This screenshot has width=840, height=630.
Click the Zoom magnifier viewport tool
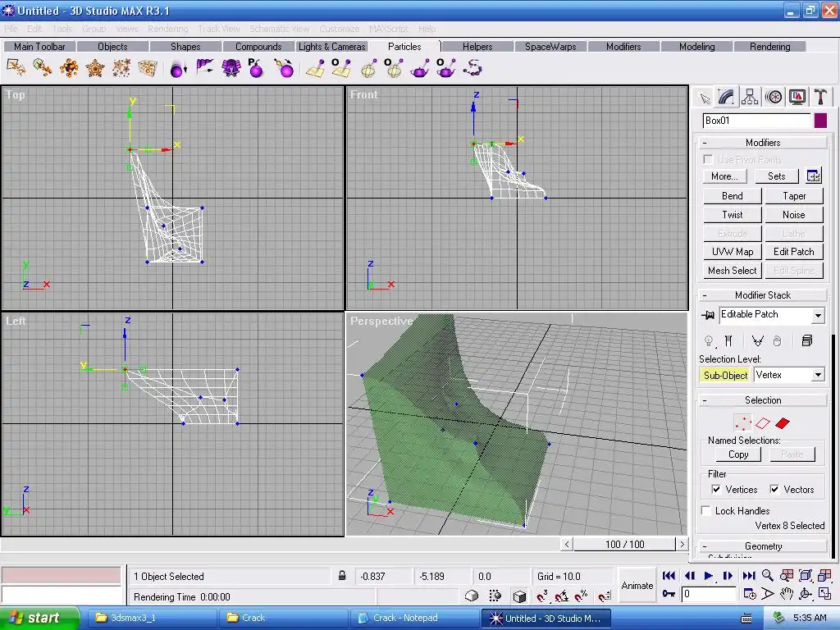[x=768, y=575]
